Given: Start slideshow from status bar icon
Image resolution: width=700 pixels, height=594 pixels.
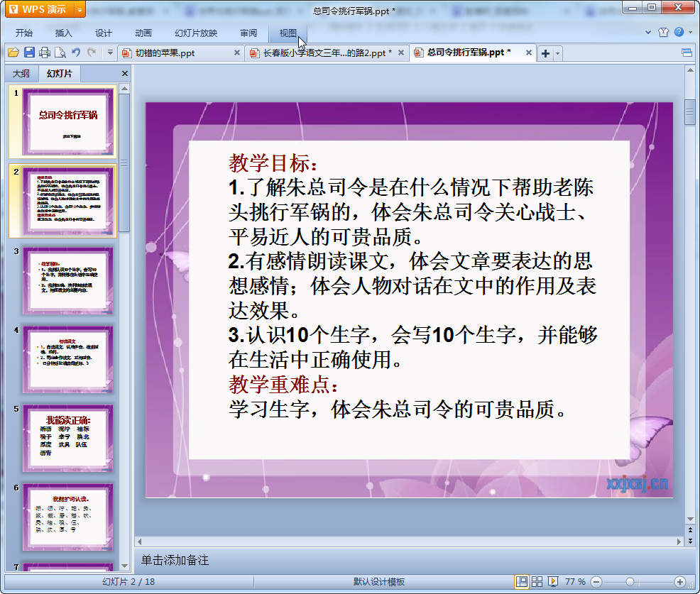Looking at the screenshot, I should 552,581.
